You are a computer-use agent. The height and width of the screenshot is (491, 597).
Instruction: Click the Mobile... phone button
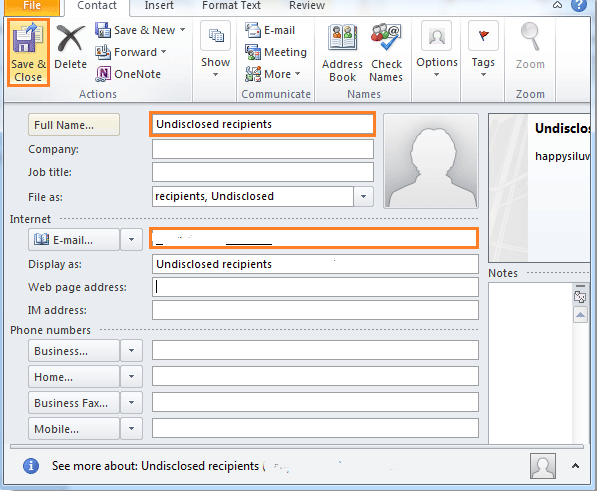click(x=74, y=429)
